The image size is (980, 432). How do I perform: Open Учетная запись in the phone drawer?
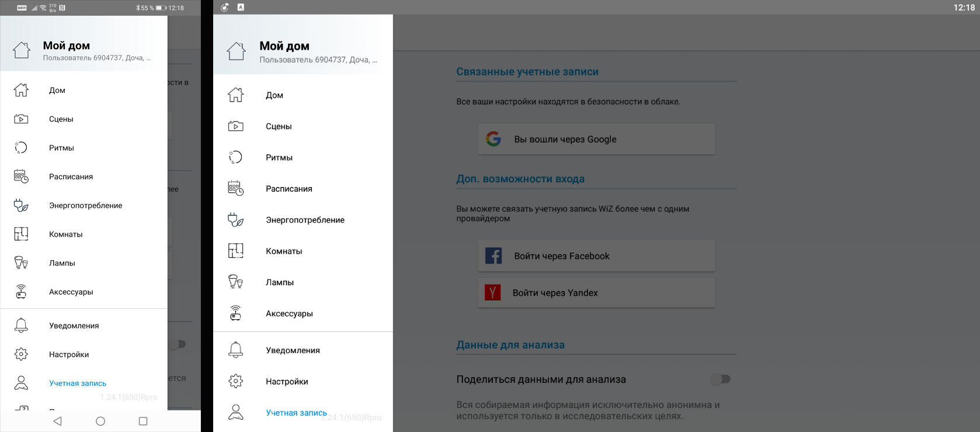pos(78,383)
